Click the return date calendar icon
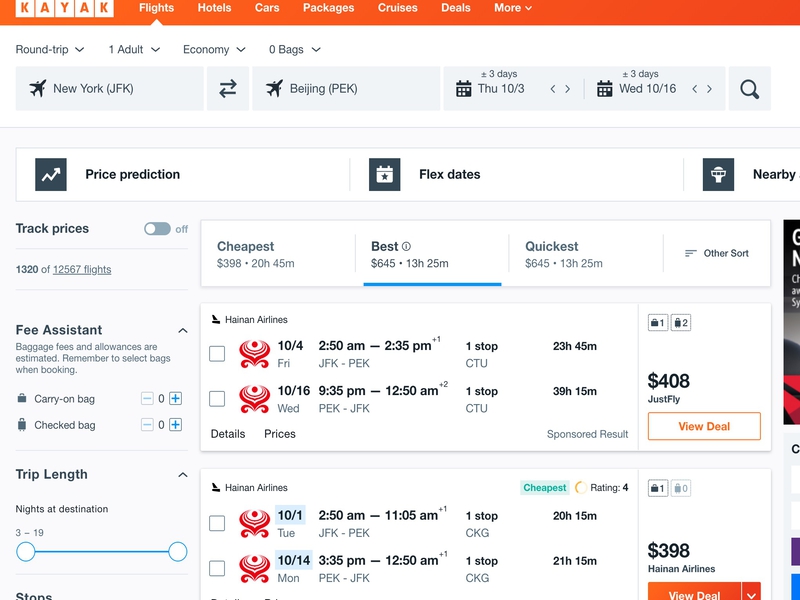Image resolution: width=800 pixels, height=600 pixels. pos(605,89)
